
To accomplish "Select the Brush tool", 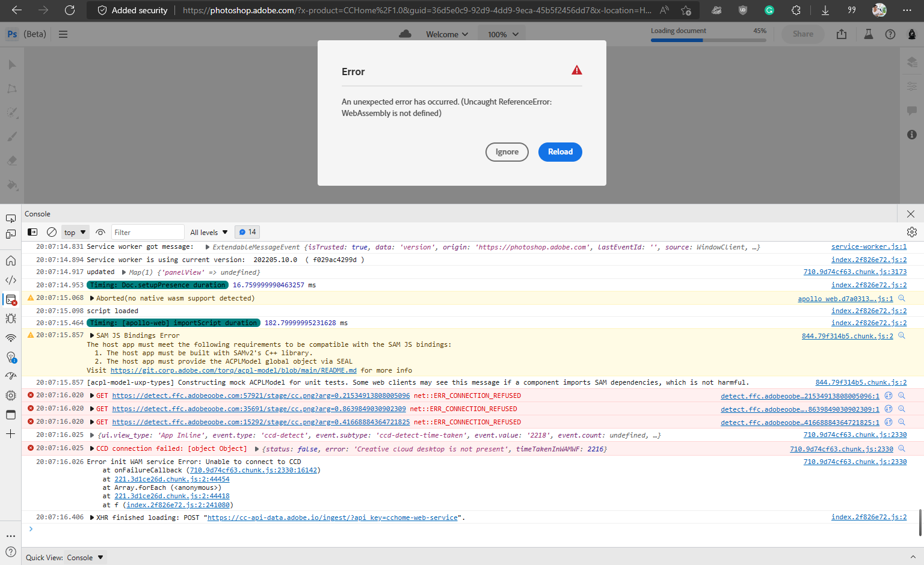I will 11,136.
